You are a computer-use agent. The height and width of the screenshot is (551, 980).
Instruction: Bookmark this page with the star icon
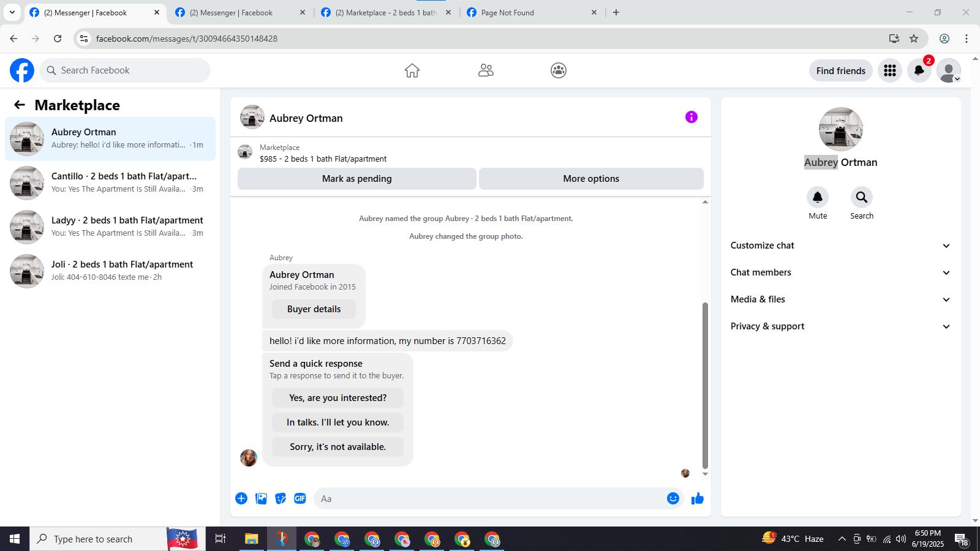[x=914, y=39]
